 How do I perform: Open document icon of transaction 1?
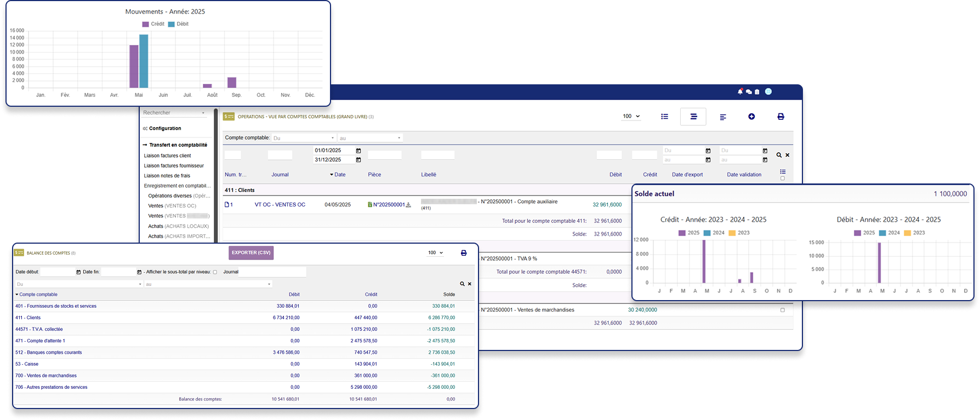227,205
